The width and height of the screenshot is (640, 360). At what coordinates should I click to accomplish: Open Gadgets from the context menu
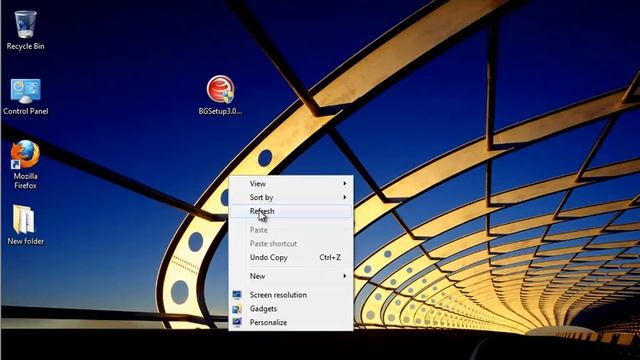[291, 309]
